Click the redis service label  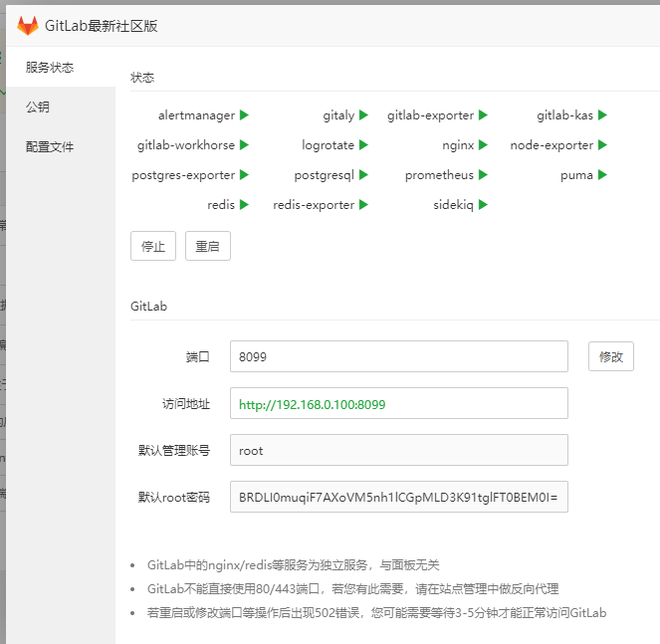(x=221, y=205)
